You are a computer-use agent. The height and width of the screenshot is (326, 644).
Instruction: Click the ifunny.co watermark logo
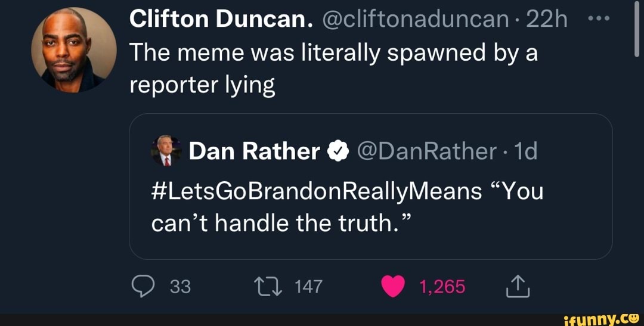[x=602, y=320]
